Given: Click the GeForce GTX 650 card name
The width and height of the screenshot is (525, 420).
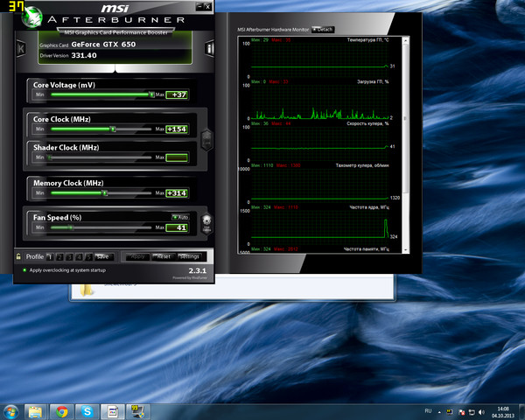Looking at the screenshot, I should point(103,45).
